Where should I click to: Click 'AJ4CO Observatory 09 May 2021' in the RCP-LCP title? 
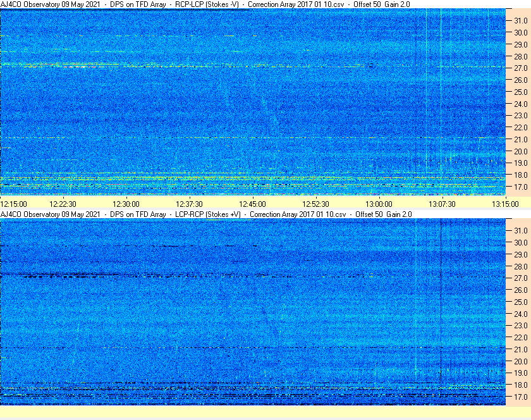click(x=50, y=4)
